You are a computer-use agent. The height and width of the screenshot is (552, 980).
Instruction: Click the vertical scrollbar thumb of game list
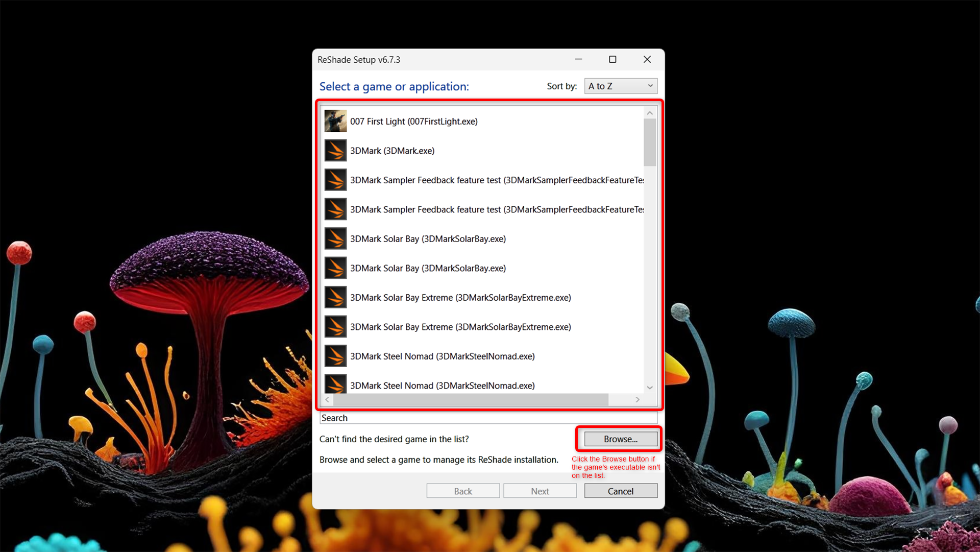click(x=650, y=142)
